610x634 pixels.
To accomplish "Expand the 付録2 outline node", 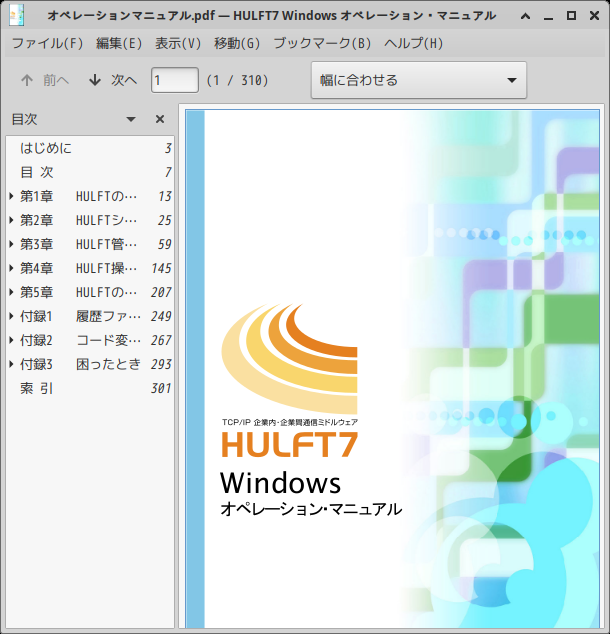I will click(12, 340).
